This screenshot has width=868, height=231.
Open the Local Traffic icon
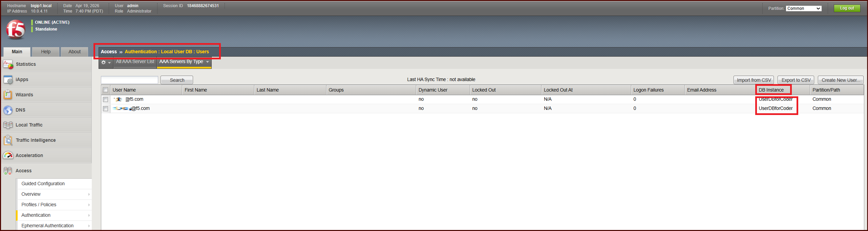[8, 125]
